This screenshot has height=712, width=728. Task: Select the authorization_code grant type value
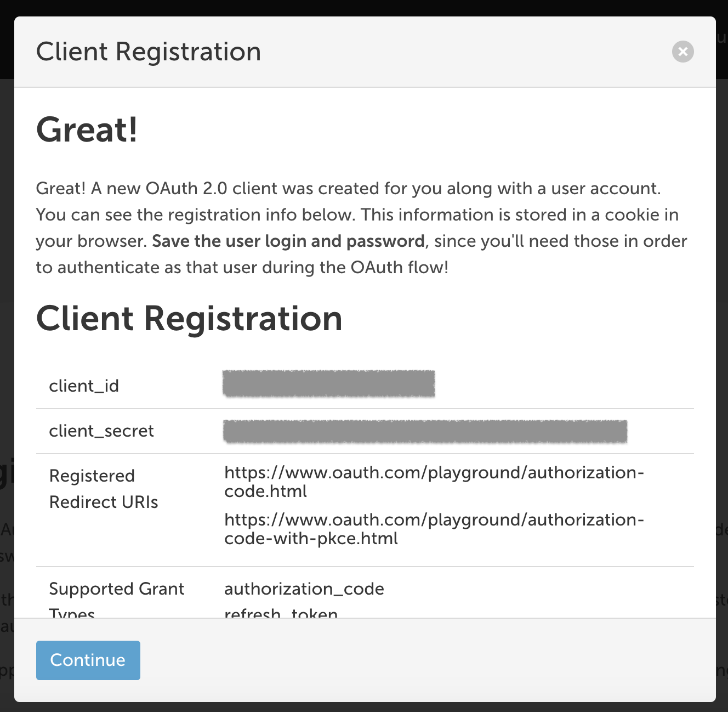(x=304, y=589)
